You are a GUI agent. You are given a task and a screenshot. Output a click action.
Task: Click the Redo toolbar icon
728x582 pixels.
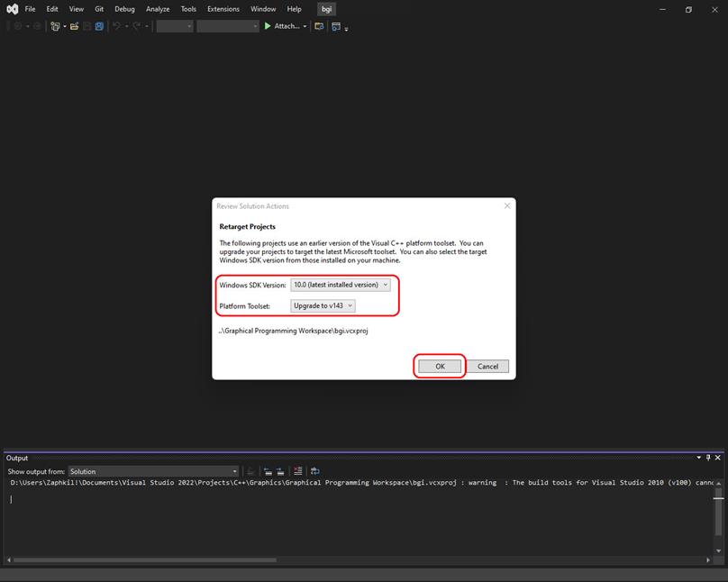tap(137, 26)
